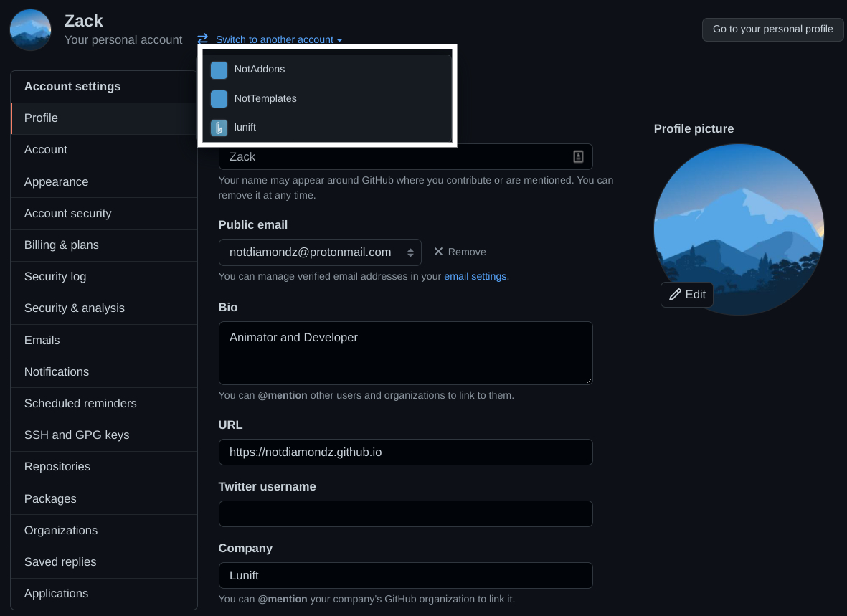Click the lunift organization avatar icon
The width and height of the screenshot is (847, 616).
(219, 128)
